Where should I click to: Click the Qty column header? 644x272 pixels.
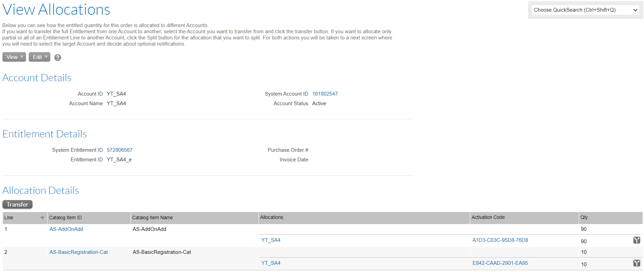pyautogui.click(x=611, y=218)
